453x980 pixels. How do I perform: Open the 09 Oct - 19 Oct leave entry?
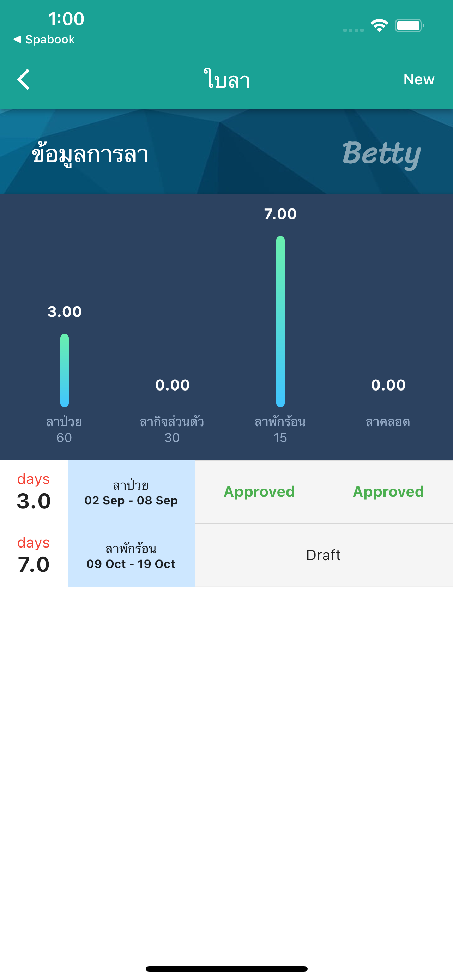point(131,556)
